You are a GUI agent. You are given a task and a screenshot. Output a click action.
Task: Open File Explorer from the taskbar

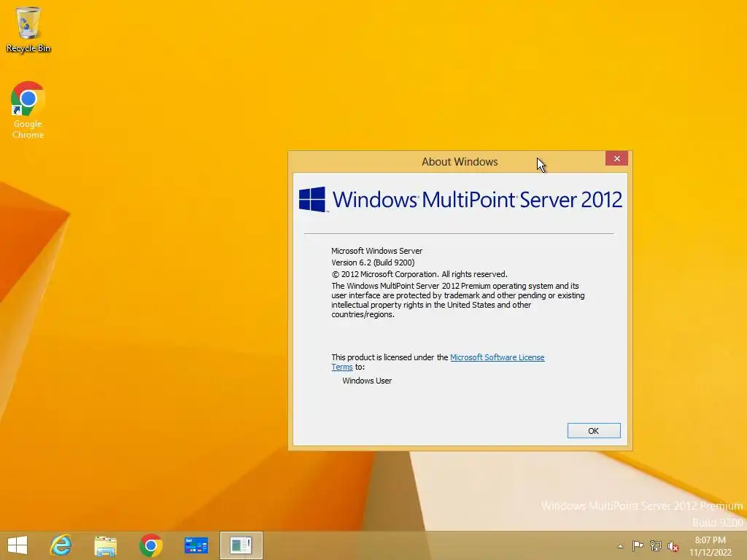pyautogui.click(x=105, y=545)
